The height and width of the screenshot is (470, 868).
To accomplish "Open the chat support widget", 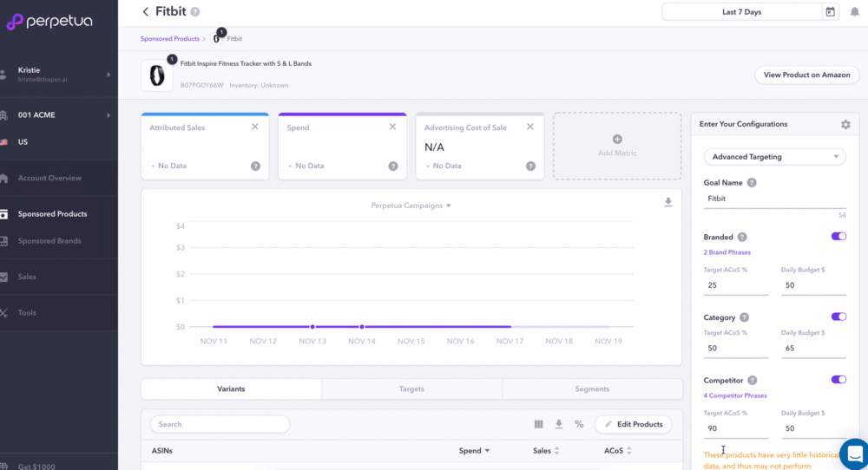I will point(854,454).
